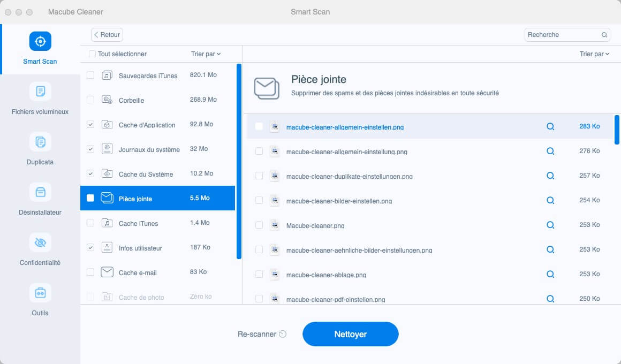The image size is (621, 364).
Task: Open the Smart Scan sidebar icon
Action: click(x=40, y=41)
